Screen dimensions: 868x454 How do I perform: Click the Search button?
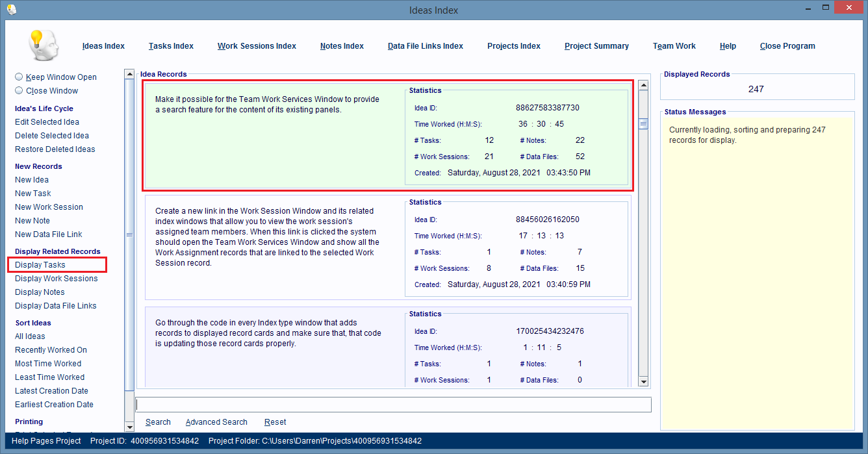click(x=158, y=422)
